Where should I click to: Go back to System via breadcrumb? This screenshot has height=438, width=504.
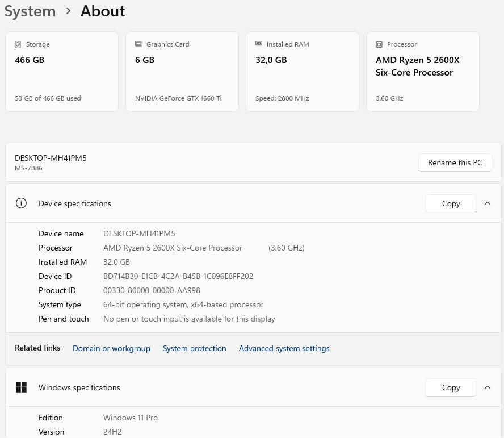point(30,11)
